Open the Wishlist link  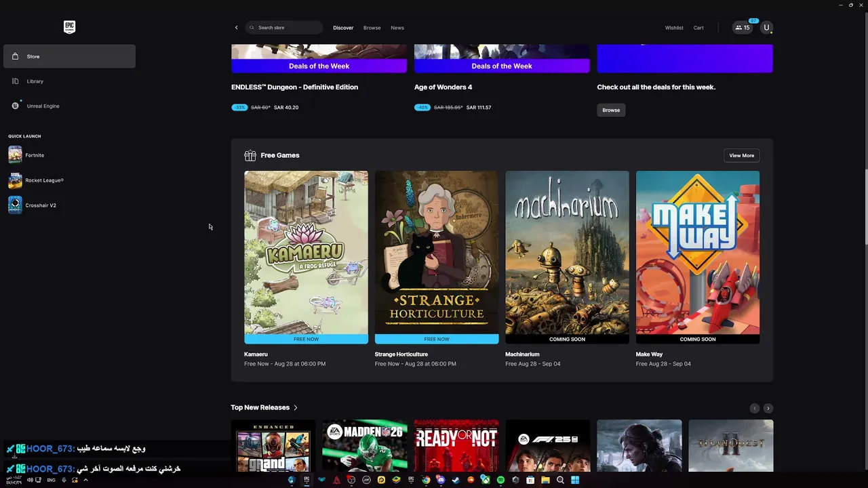(674, 28)
